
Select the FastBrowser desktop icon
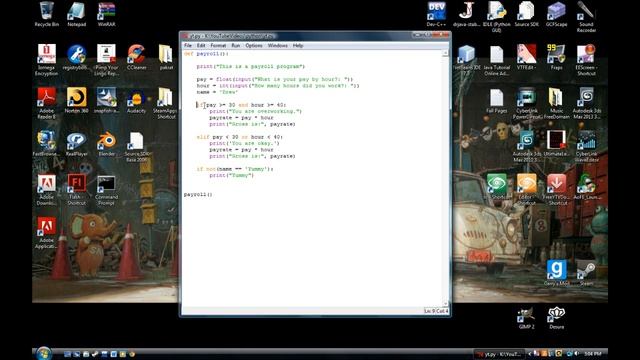tap(47, 144)
